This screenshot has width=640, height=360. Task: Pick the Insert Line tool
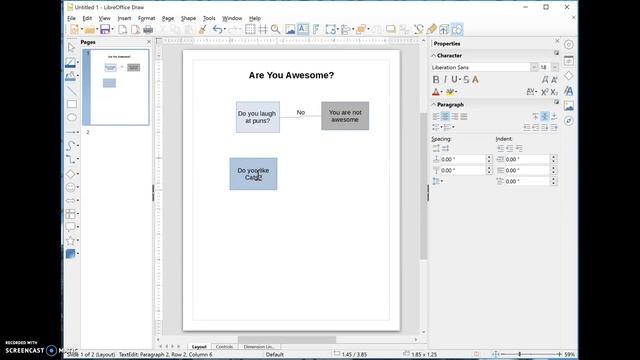click(x=71, y=91)
